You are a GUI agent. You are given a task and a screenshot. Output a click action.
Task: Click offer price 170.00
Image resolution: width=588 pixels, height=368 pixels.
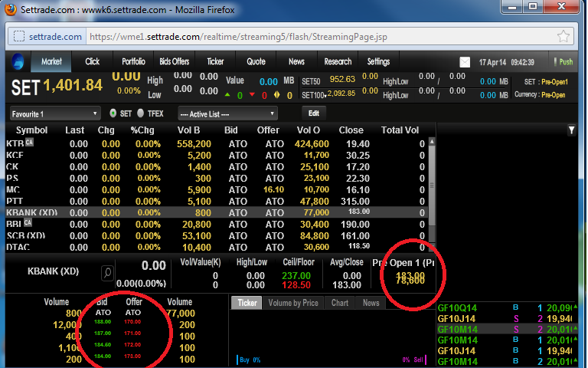pos(132,322)
